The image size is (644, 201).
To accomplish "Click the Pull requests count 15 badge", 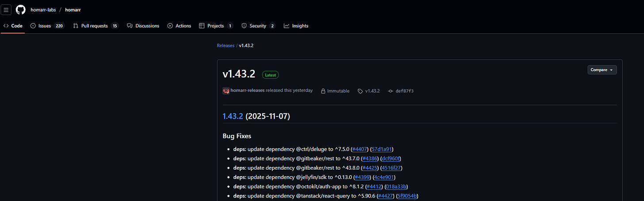I will pos(115,26).
